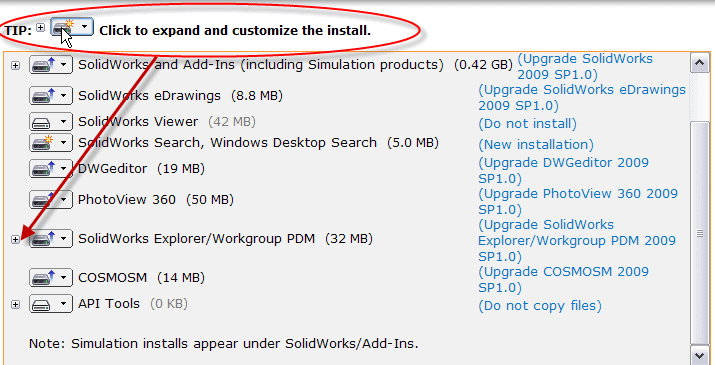Open the SolidWorks Explorer/Workgroup PDM option dropdown arrow
This screenshot has height=365, width=715.
(x=64, y=239)
